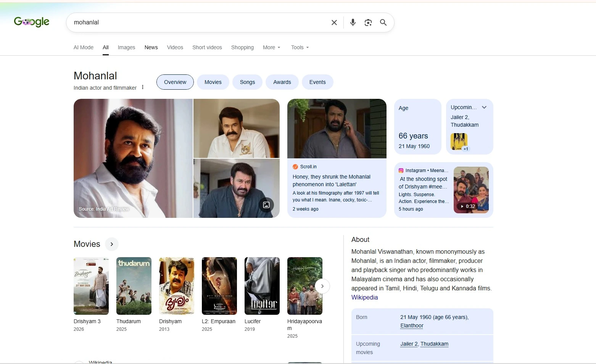Open Shopping tab
This screenshot has width=596, height=364.
click(242, 47)
